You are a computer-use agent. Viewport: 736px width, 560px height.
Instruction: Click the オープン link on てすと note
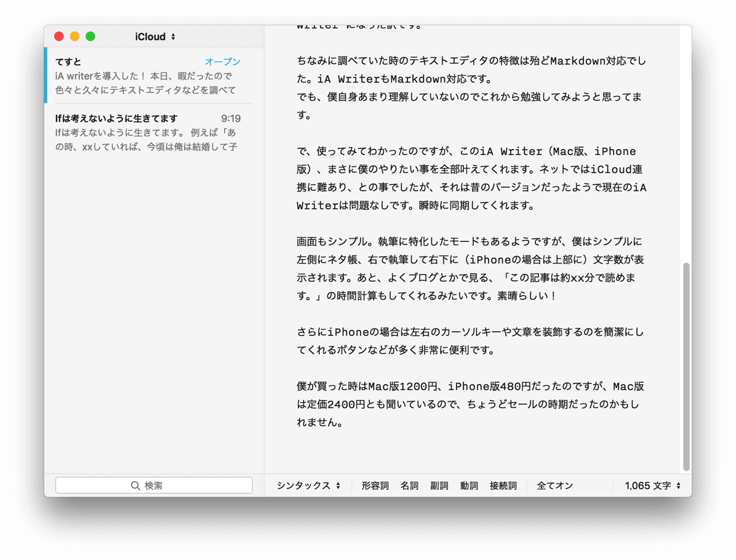click(x=223, y=62)
